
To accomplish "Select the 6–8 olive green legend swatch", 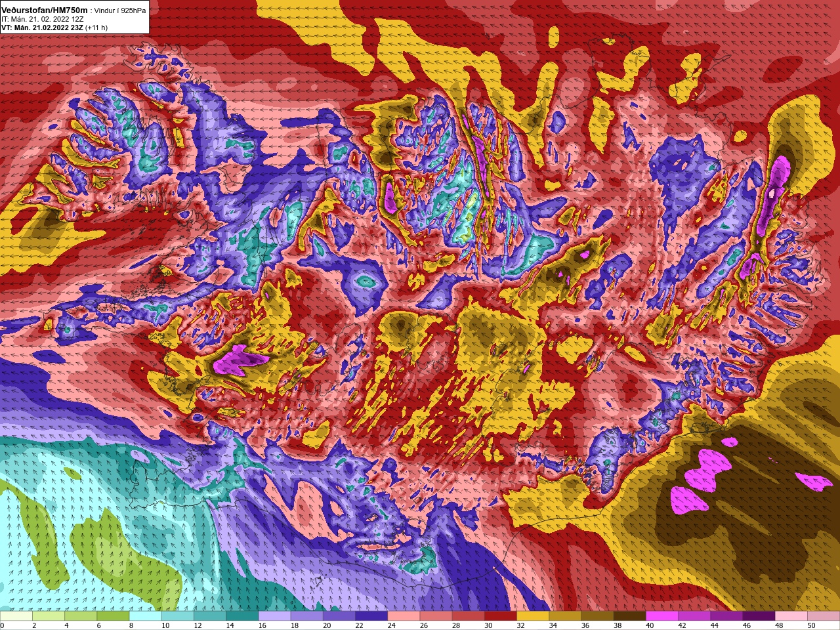I will 113,616.
